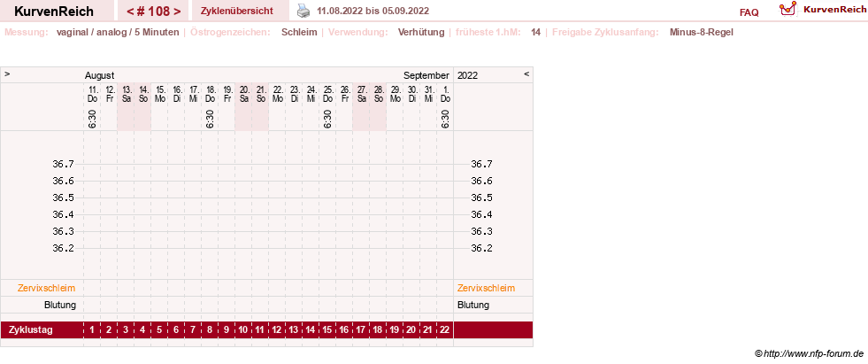Click the right 36.5 temperature label
This screenshot has height=364, width=868.
click(x=481, y=197)
